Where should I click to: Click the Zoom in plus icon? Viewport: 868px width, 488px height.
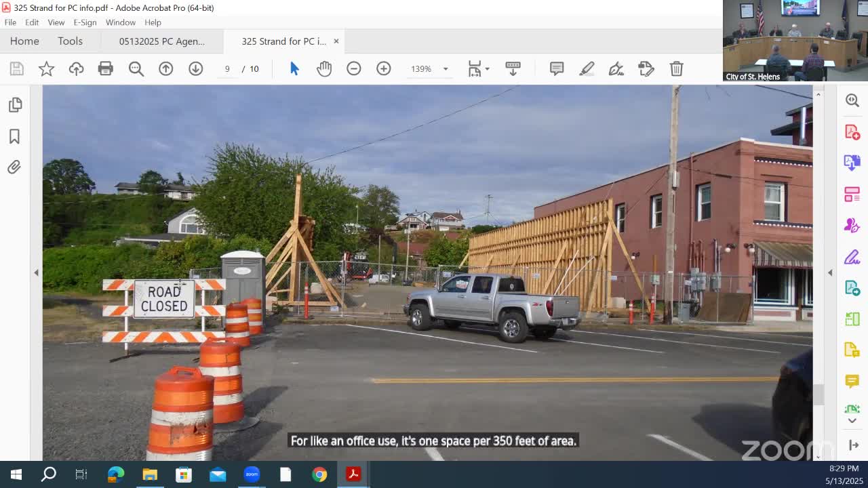coord(384,68)
